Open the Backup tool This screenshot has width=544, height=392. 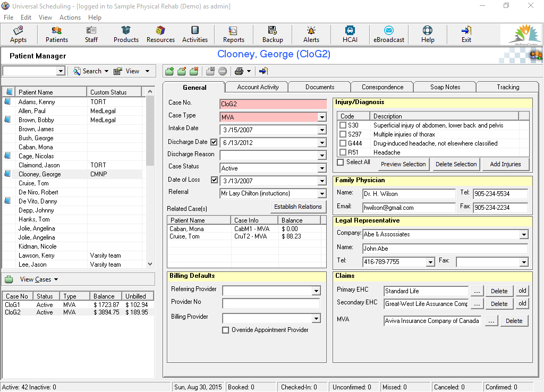[273, 34]
